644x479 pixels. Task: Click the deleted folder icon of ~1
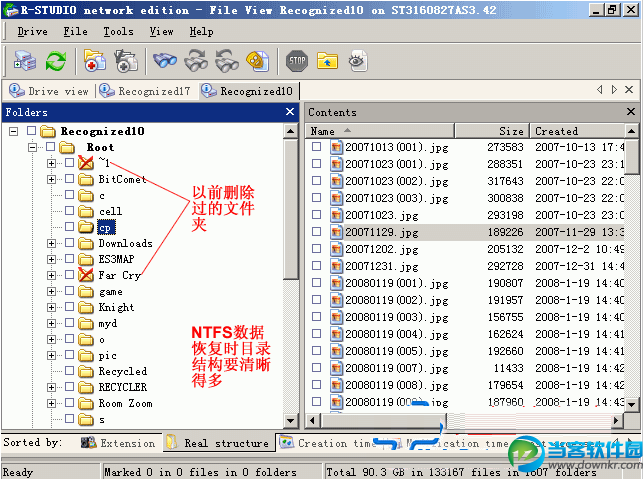tap(86, 163)
